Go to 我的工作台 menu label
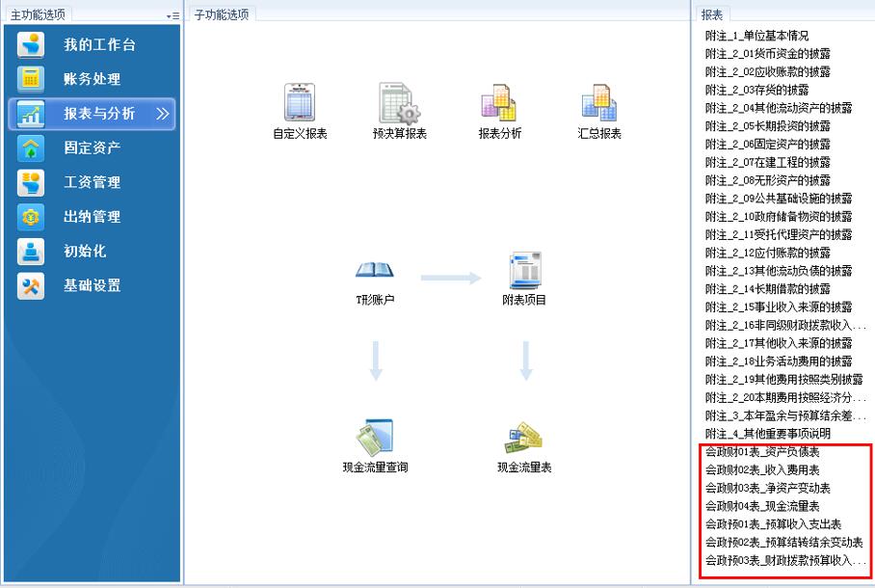The width and height of the screenshot is (875, 588). tap(99, 44)
